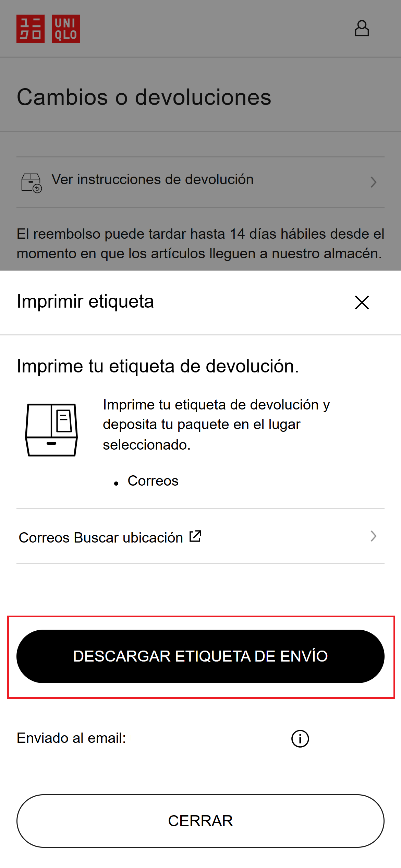Click the Cambios o devoluciones page heading

pyautogui.click(x=144, y=97)
